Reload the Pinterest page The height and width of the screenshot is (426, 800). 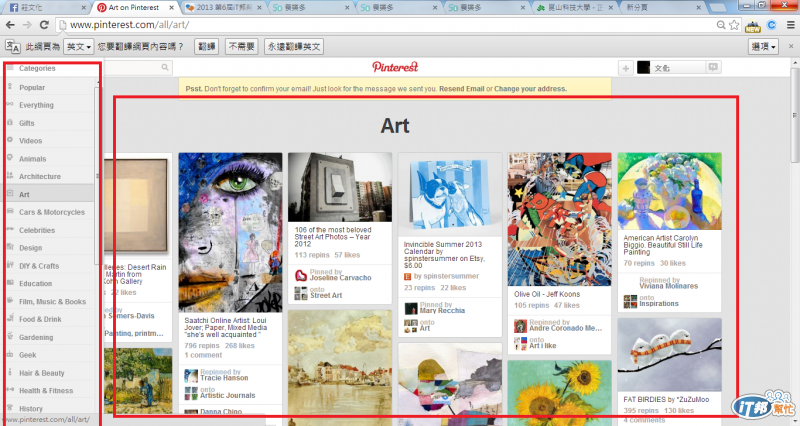(x=44, y=25)
